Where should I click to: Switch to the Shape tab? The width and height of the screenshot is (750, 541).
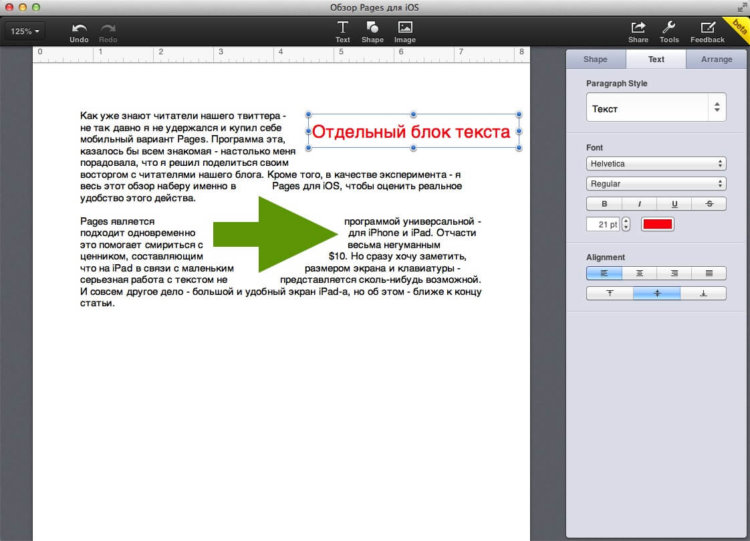(595, 59)
